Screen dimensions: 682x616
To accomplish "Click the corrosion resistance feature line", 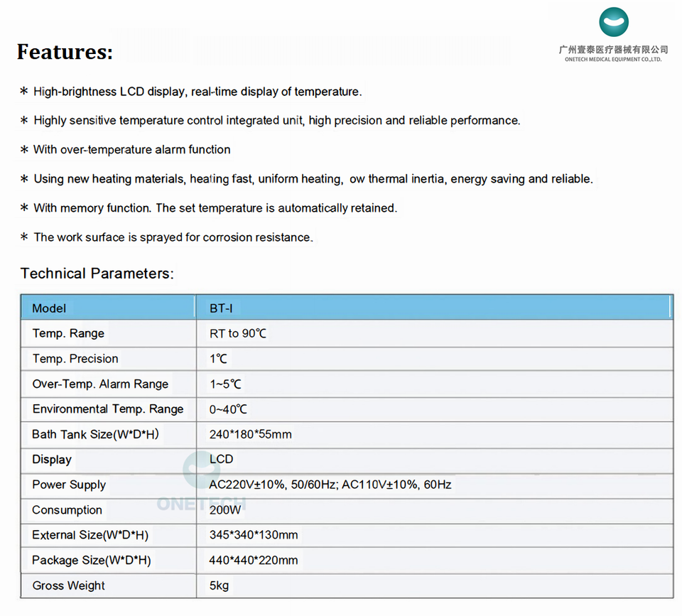I will pyautogui.click(x=173, y=237).
